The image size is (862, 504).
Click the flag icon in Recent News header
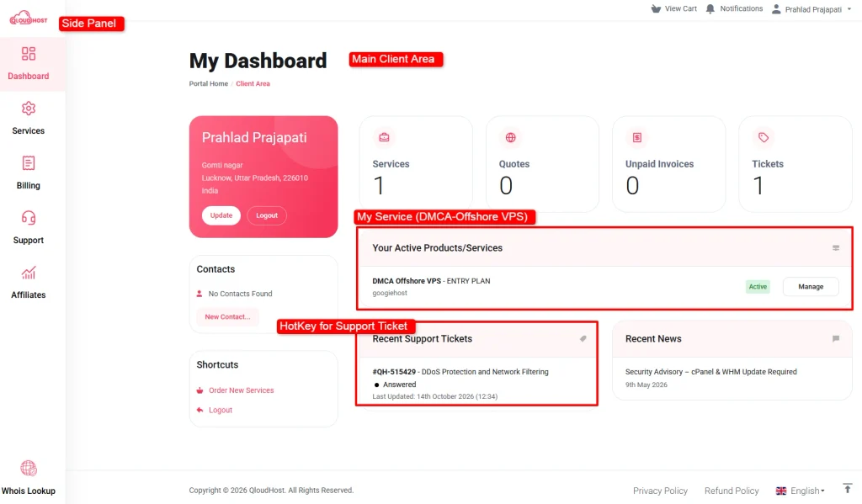click(x=836, y=338)
